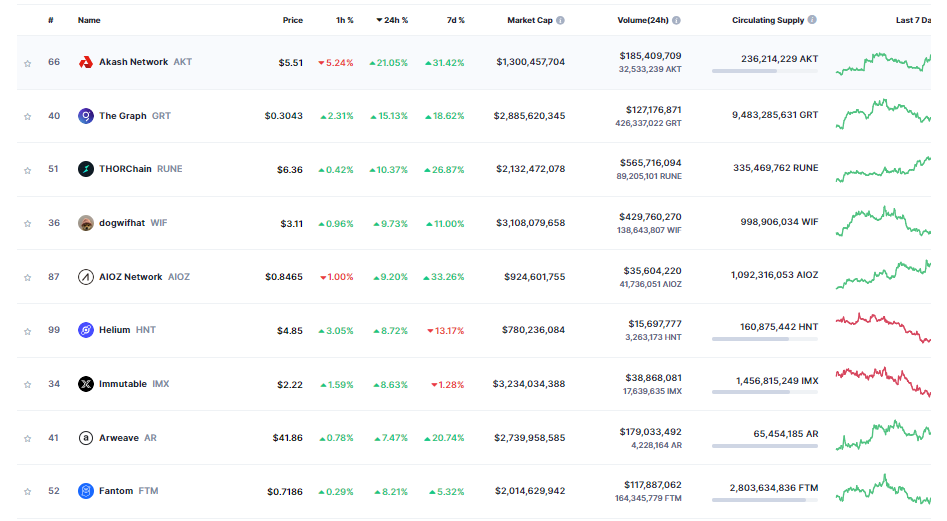The image size is (947, 521).
Task: Click Immutable market cap $3,234,034,388
Action: (x=529, y=384)
